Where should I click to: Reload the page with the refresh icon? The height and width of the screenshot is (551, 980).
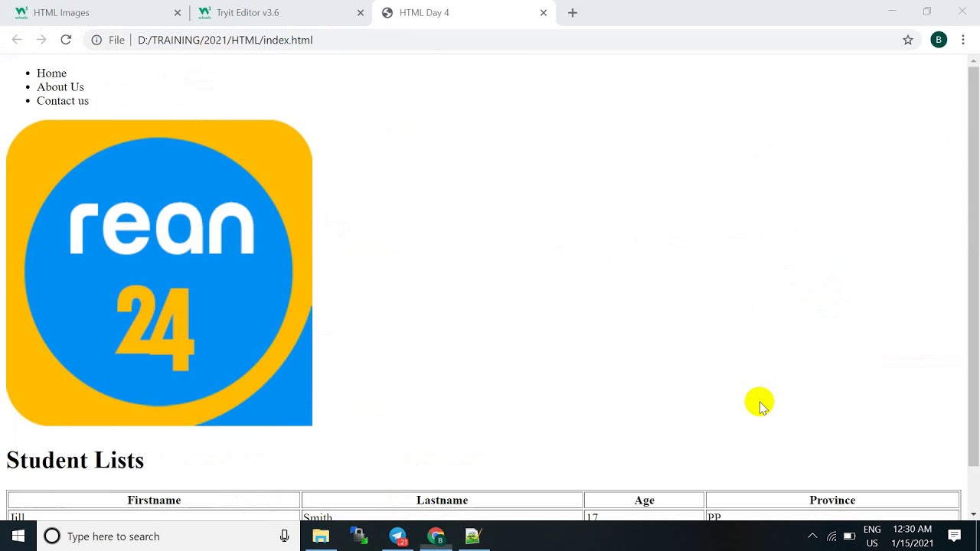point(66,40)
